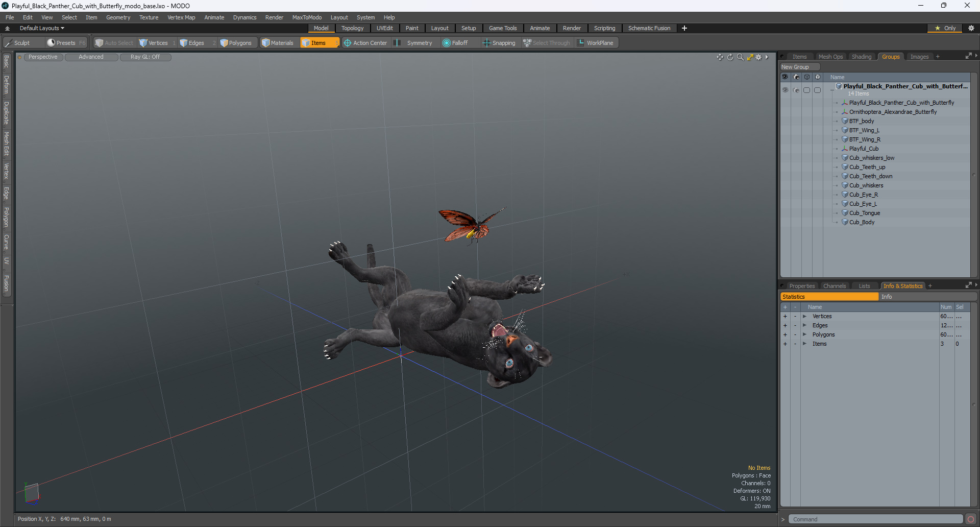
Task: Add new tab beside Images tab
Action: [938, 57]
